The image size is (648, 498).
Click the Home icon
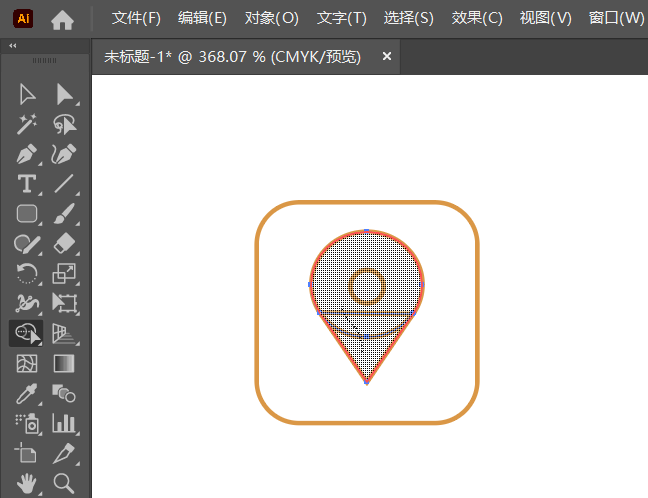[62, 19]
